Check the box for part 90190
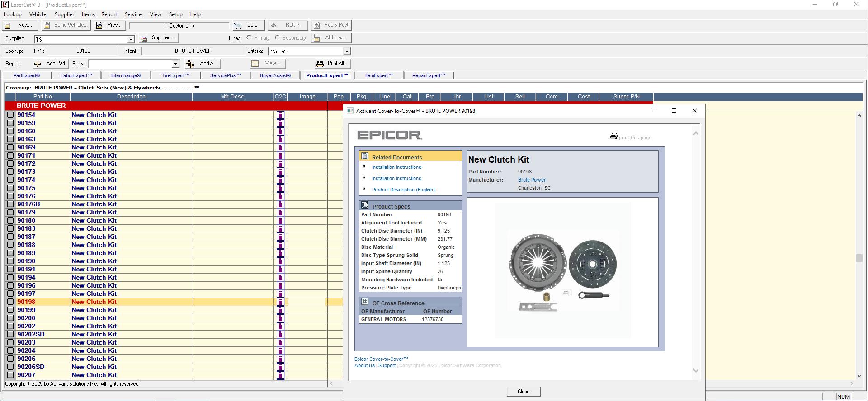Viewport: 868px width, 401px height. pyautogui.click(x=10, y=261)
